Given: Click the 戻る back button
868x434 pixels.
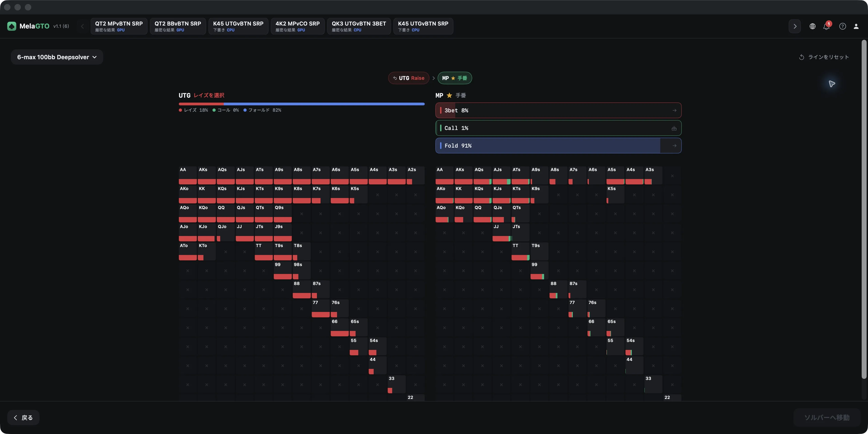Looking at the screenshot, I should click(x=23, y=417).
